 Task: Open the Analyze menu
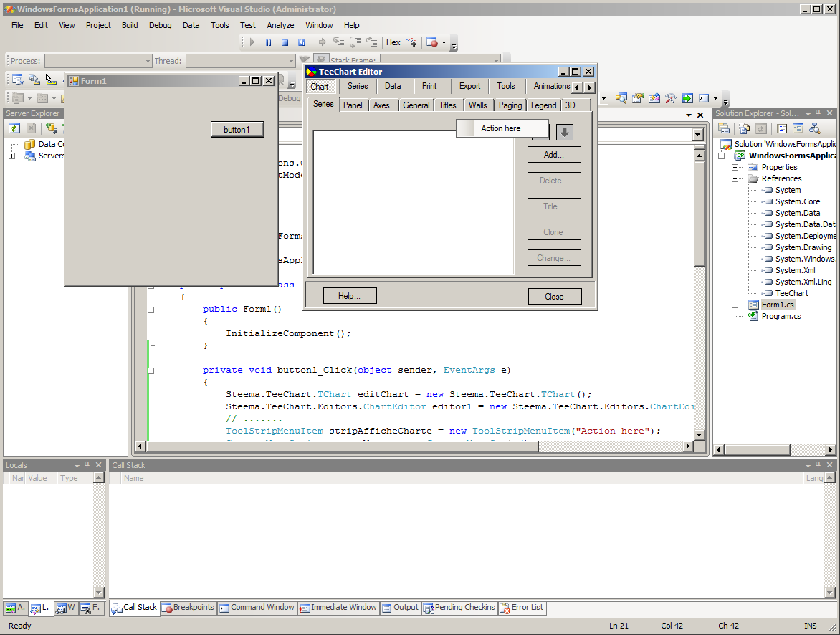(x=280, y=25)
